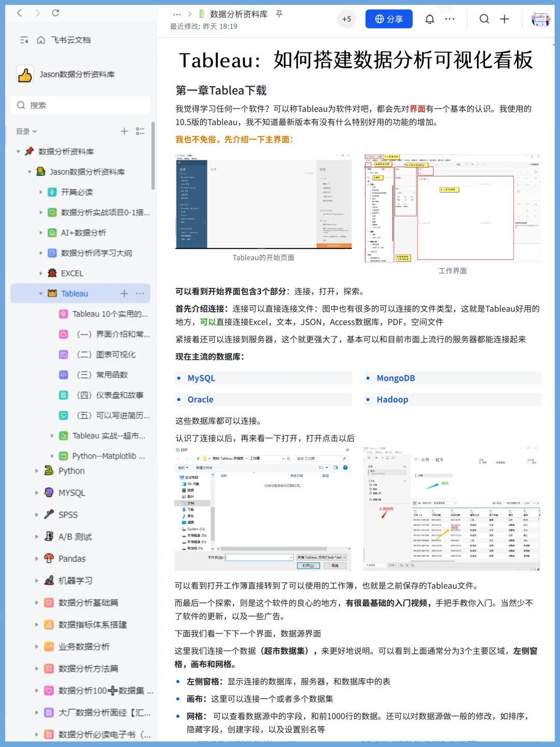The width and height of the screenshot is (560, 747).
Task: Search the document with magnifier icon
Action: point(484,19)
